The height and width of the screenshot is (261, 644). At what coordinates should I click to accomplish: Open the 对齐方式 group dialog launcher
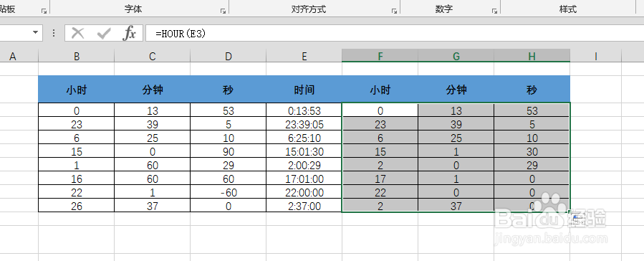394,11
